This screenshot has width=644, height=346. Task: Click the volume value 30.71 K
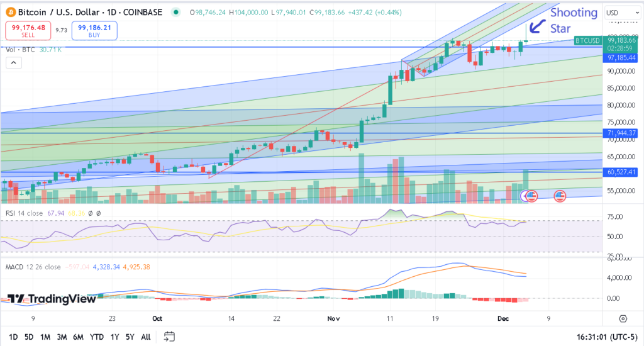[x=50, y=50]
